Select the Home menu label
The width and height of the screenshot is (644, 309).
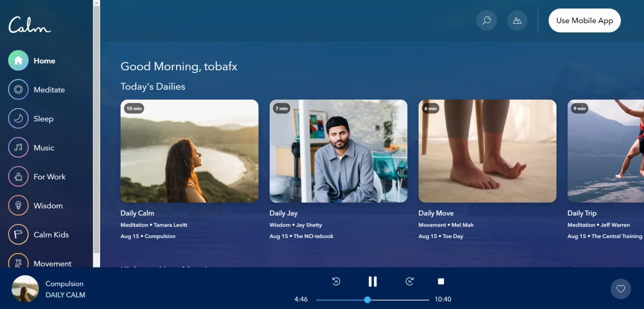[x=44, y=61]
